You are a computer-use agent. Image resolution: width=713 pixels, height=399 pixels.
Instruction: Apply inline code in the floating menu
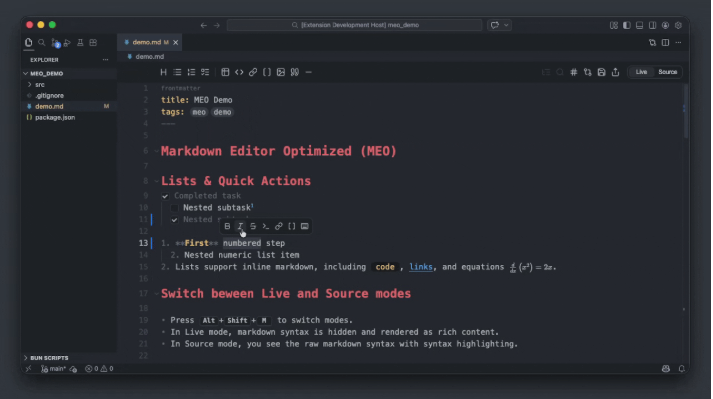(x=266, y=226)
